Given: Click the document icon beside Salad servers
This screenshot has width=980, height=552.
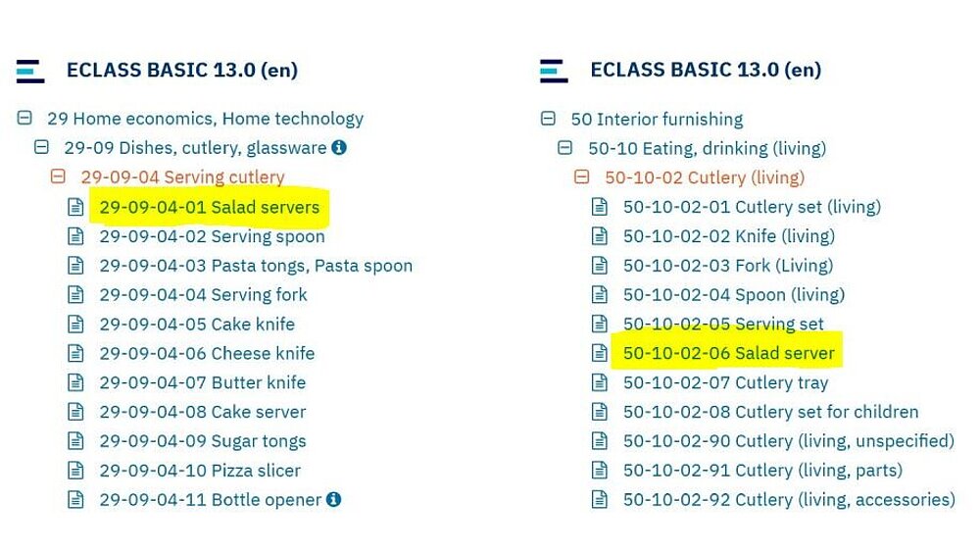Looking at the screenshot, I should tap(75, 207).
